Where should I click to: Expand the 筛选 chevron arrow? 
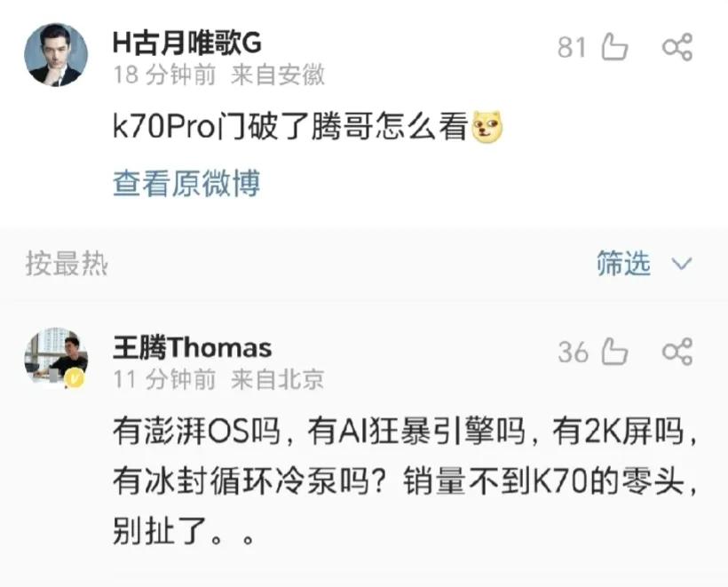(x=682, y=264)
